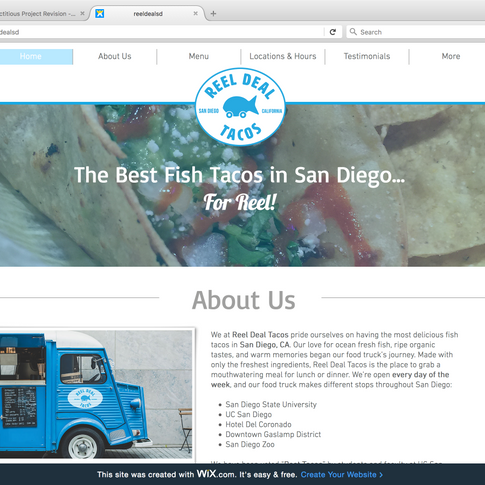Switch to the reeldealsd tab
The width and height of the screenshot is (485, 485).
tap(147, 14)
